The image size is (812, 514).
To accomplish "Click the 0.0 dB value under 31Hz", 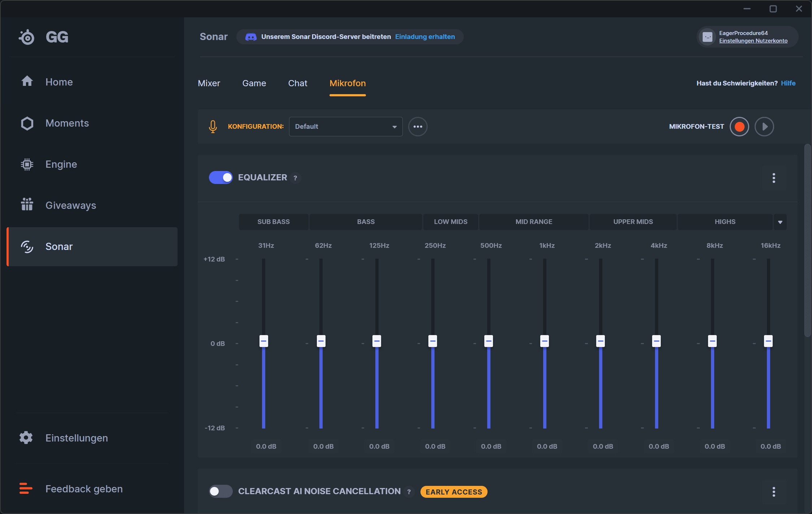I will pos(266,447).
